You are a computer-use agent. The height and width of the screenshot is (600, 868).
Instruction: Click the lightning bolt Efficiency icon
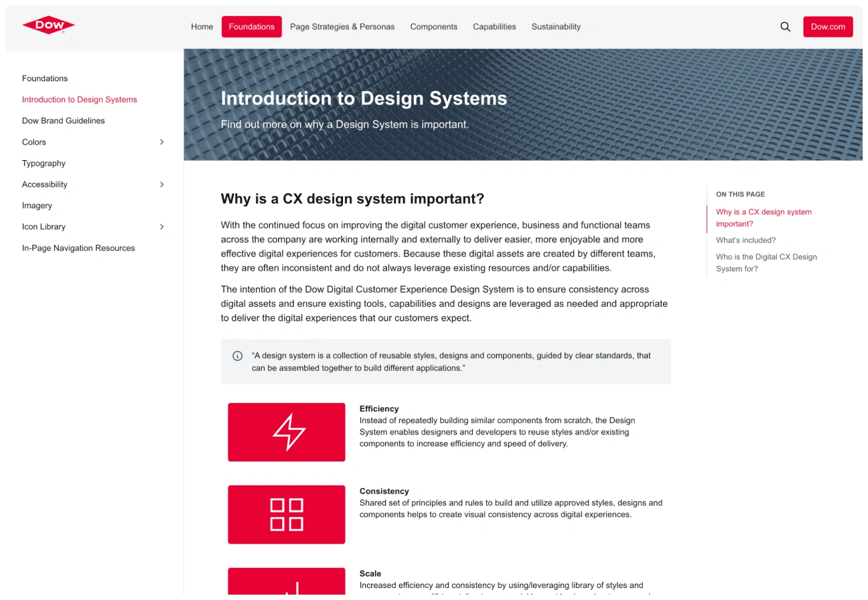286,431
